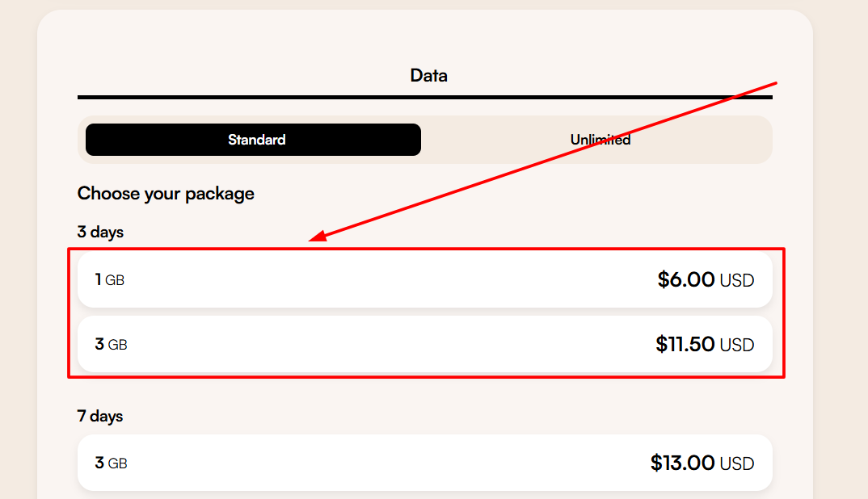Click the "Choose your package" heading
This screenshot has width=868, height=499.
(166, 194)
